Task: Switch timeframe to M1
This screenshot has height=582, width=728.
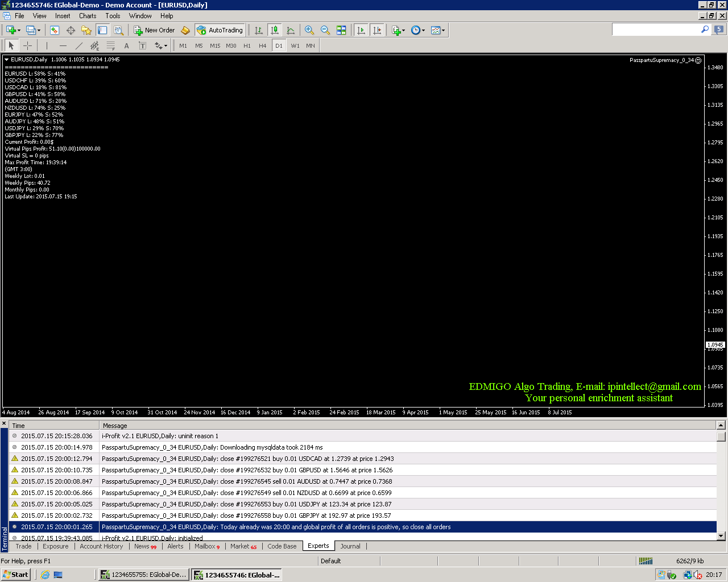Action: [183, 45]
